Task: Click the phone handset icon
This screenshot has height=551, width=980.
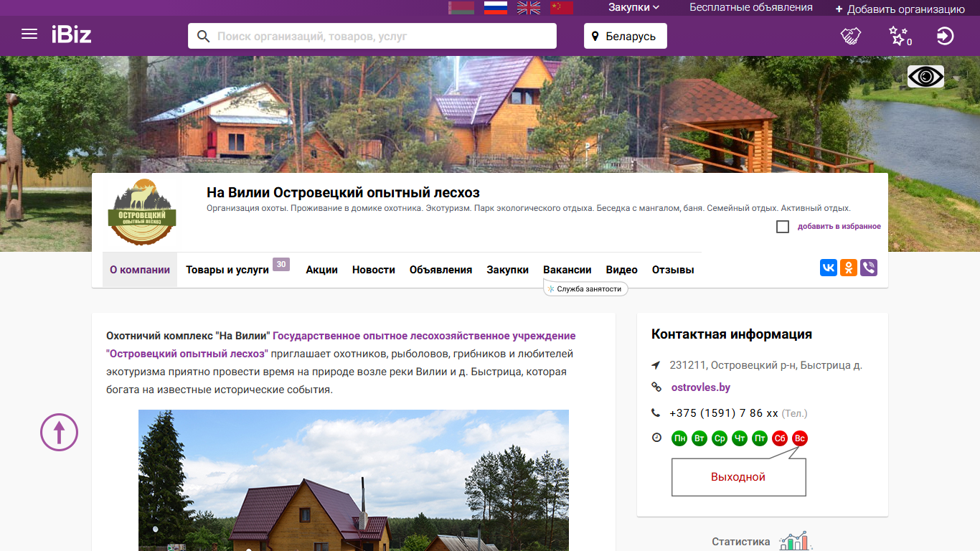Action: click(x=656, y=413)
